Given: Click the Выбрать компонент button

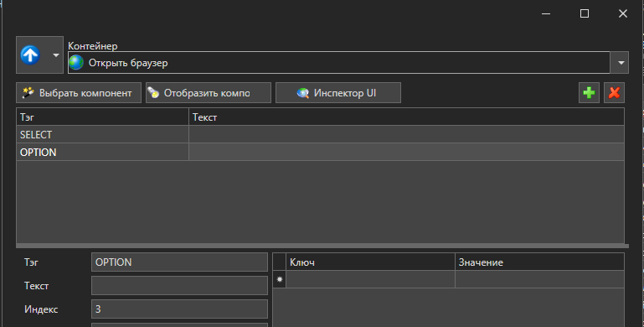Looking at the screenshot, I should pyautogui.click(x=79, y=93).
